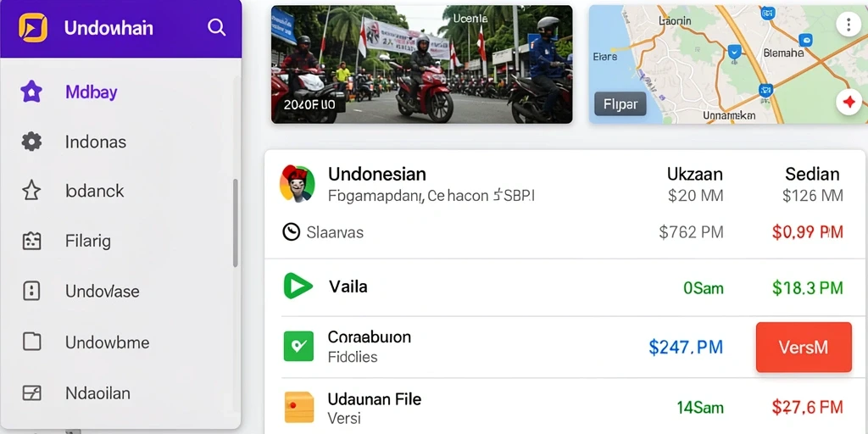Click the Sedian column header

pyautogui.click(x=812, y=174)
